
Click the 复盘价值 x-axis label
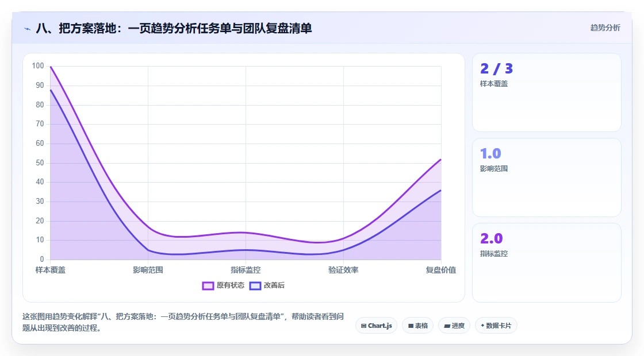(x=440, y=270)
